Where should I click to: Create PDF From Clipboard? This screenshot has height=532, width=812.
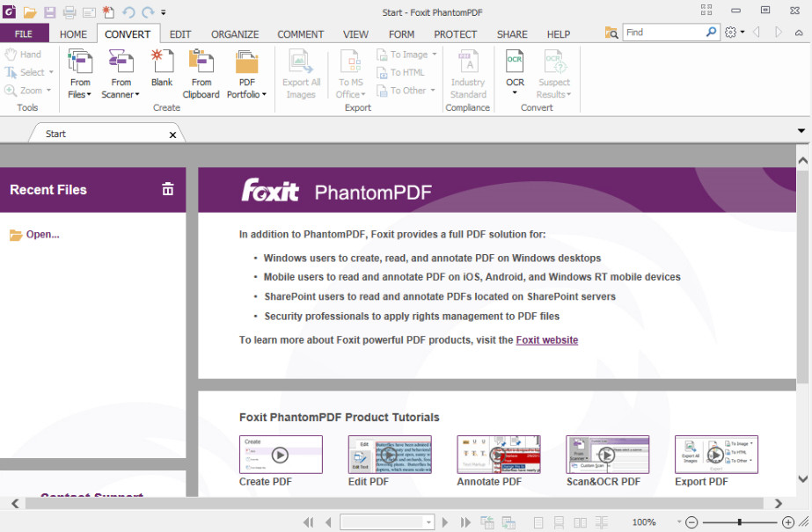(x=201, y=74)
